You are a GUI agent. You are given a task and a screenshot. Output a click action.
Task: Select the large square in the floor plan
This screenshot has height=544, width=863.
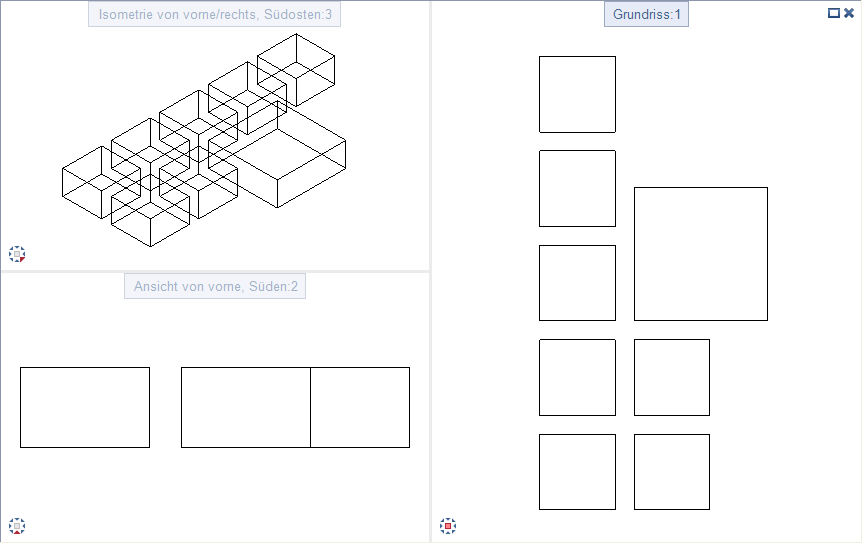[x=701, y=254]
